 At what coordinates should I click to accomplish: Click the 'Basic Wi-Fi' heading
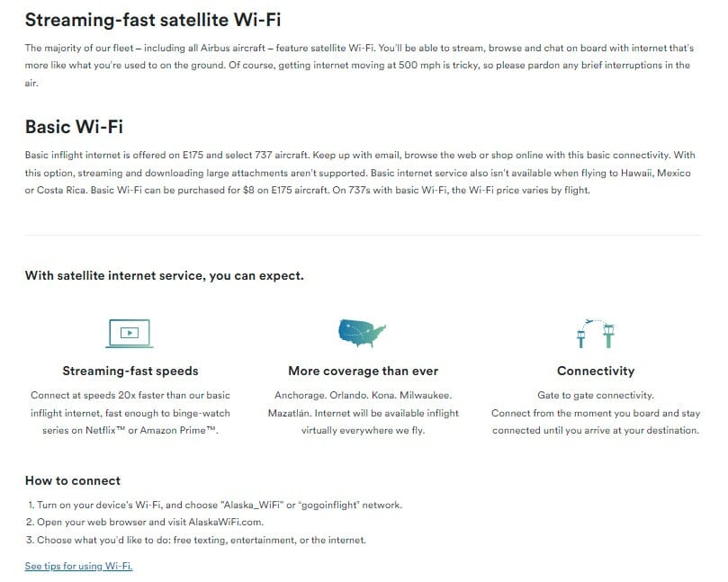tap(75, 127)
